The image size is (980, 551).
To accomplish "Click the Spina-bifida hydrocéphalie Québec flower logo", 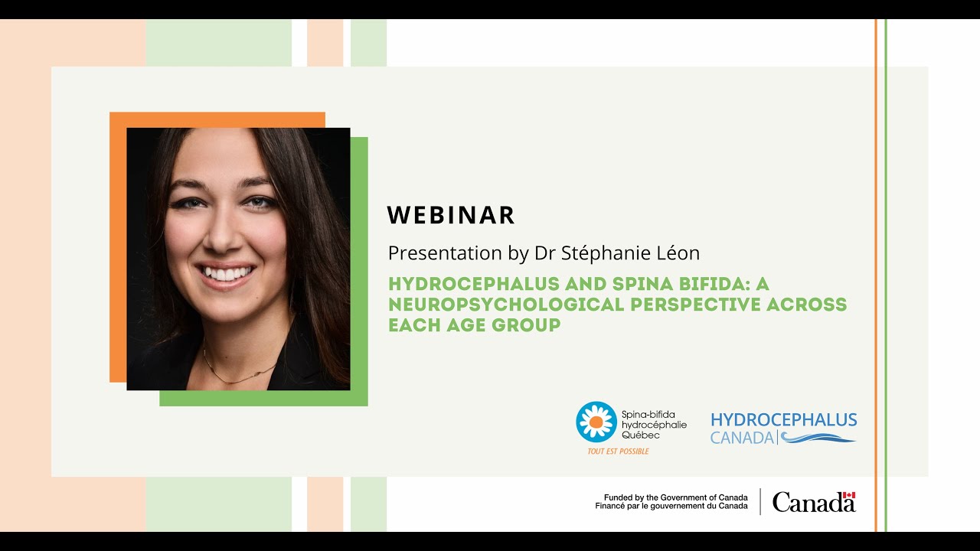I will (596, 422).
